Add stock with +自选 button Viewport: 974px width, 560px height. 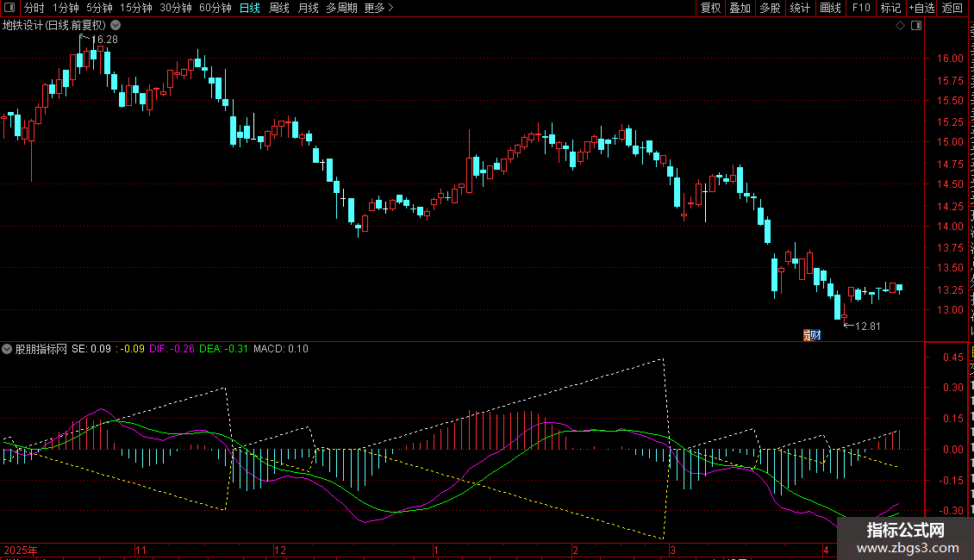click(x=921, y=9)
